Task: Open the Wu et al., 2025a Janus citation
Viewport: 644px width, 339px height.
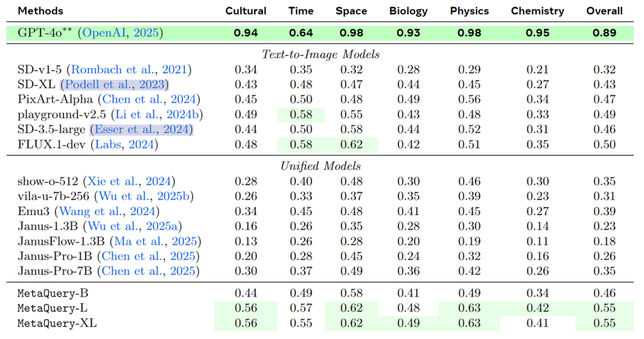Action: (x=132, y=226)
